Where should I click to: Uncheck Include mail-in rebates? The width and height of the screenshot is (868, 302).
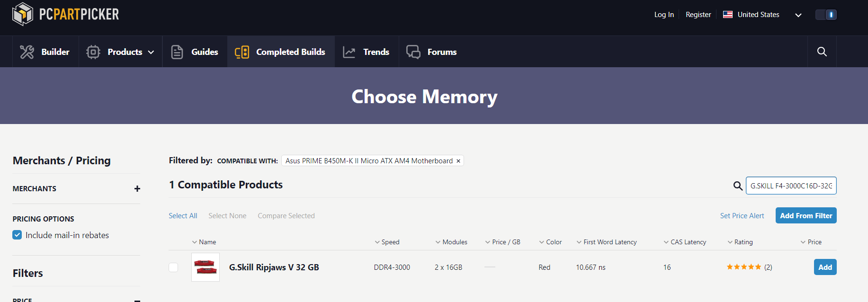pos(17,235)
